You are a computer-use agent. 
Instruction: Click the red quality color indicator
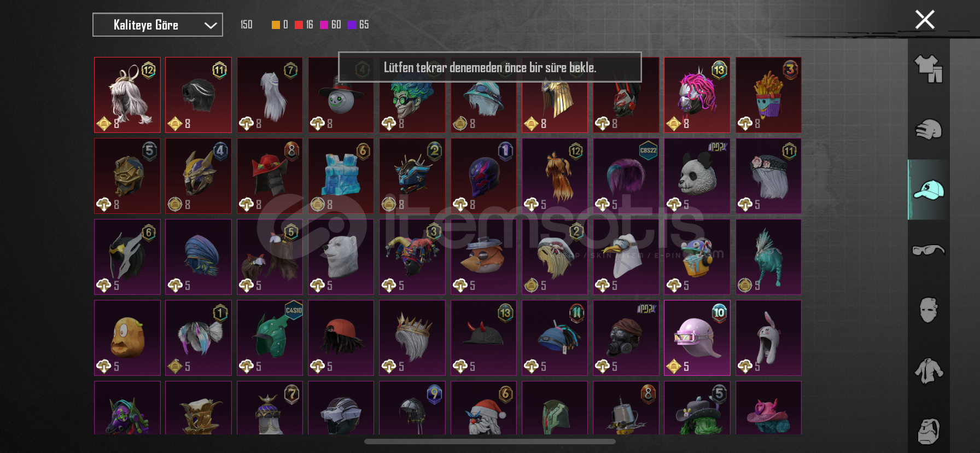[299, 25]
